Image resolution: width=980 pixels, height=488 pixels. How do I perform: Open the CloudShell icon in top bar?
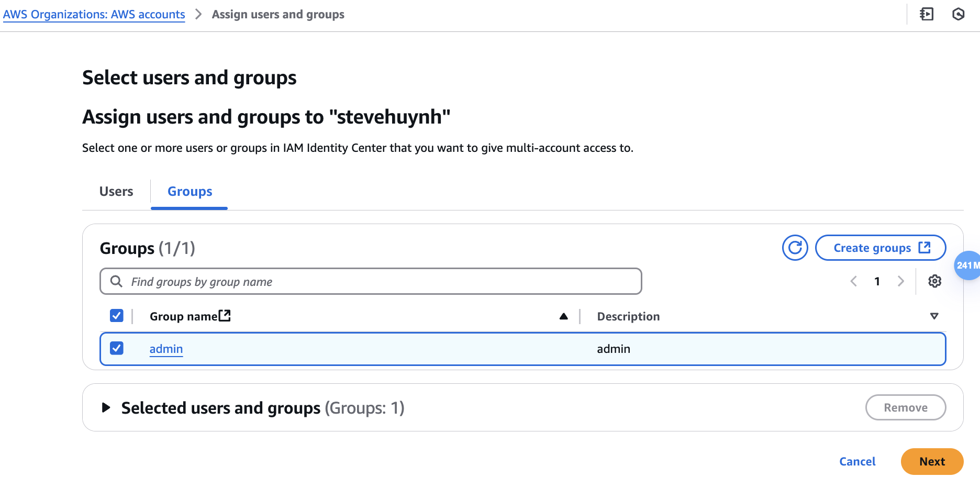[927, 14]
